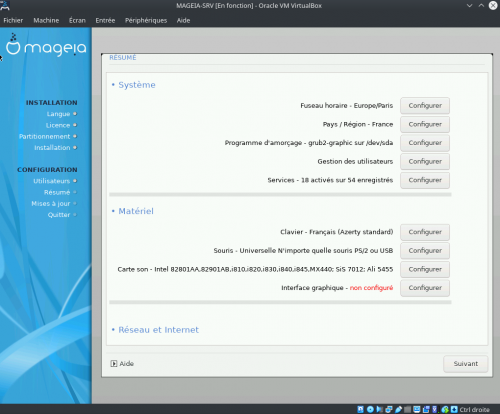Click the VirtualBox hard disk activity icon

coord(360,409)
